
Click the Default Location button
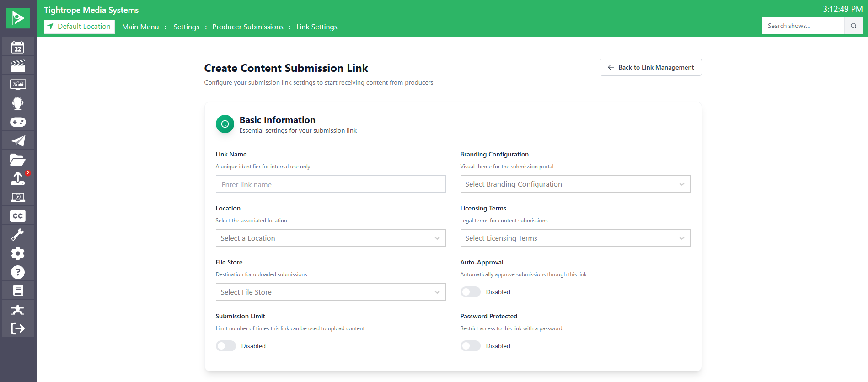pos(79,27)
